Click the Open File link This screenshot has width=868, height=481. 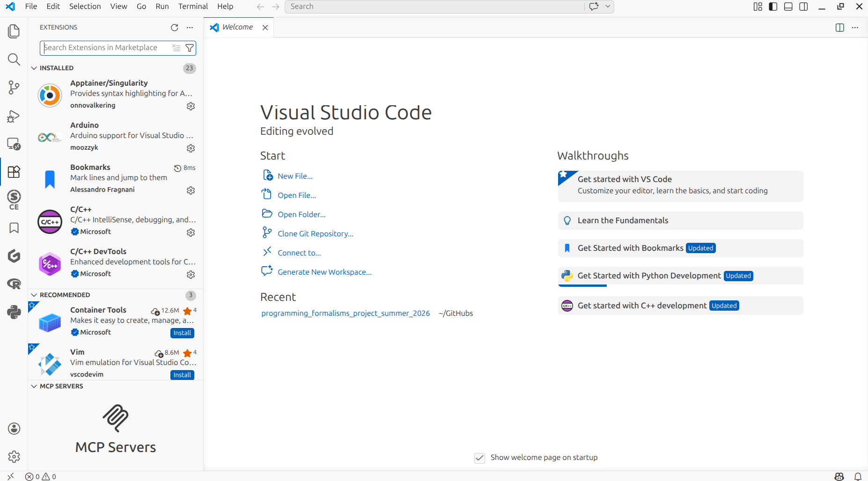pyautogui.click(x=297, y=196)
